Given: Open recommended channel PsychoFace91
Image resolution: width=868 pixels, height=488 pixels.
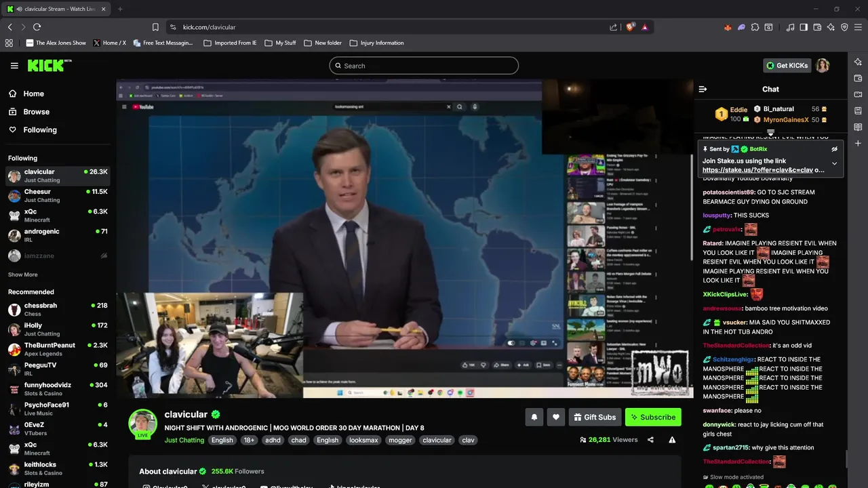Looking at the screenshot, I should (58, 409).
